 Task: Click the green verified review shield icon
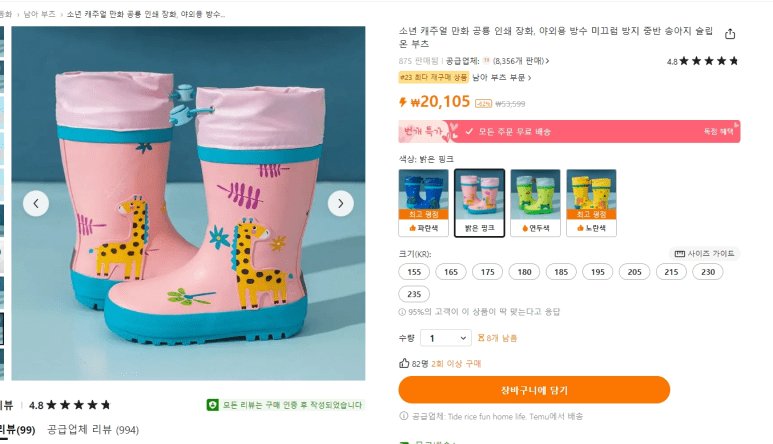pos(212,405)
